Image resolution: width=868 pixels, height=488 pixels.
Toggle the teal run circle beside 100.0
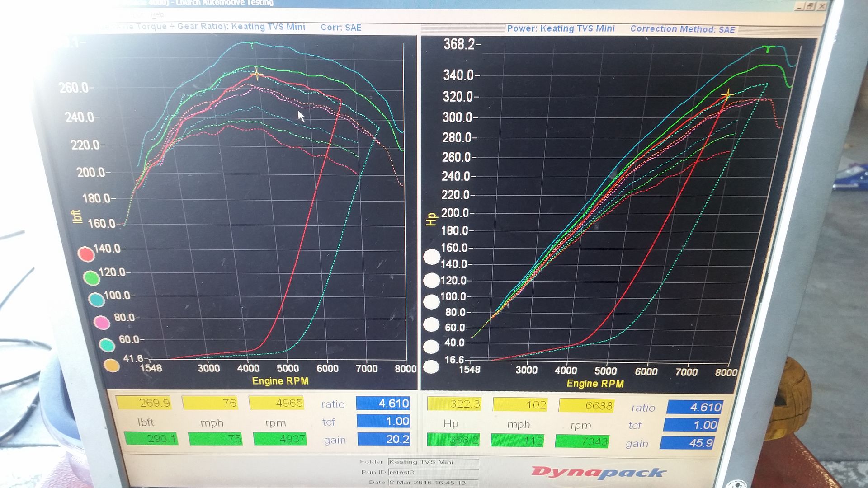(96, 300)
